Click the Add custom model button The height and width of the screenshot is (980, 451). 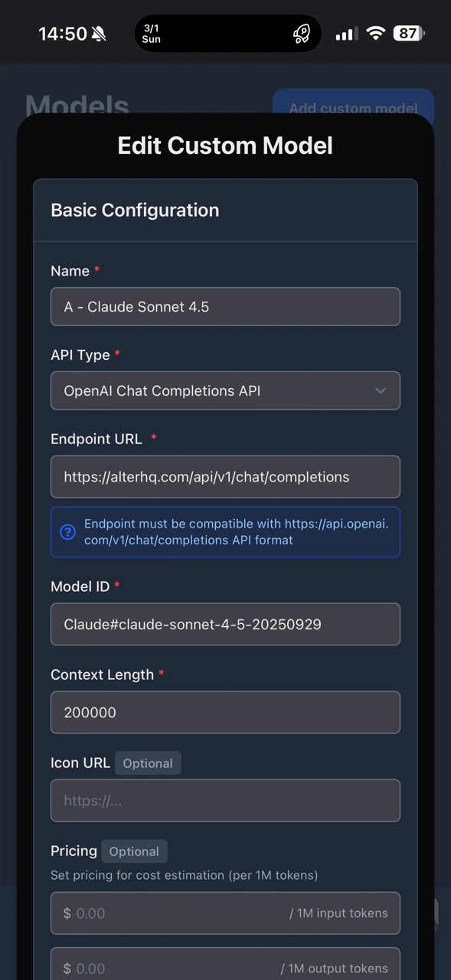point(353,108)
